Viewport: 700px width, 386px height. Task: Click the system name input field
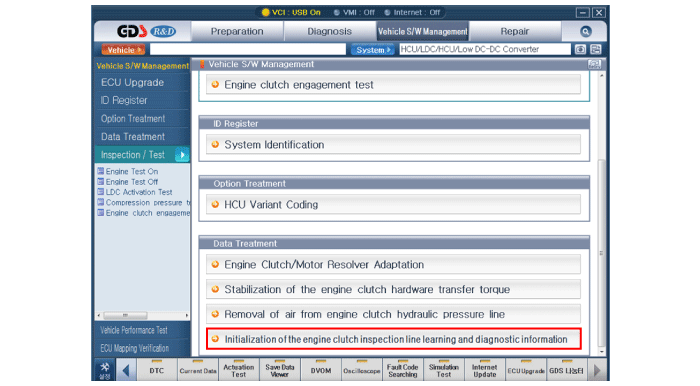[484, 49]
